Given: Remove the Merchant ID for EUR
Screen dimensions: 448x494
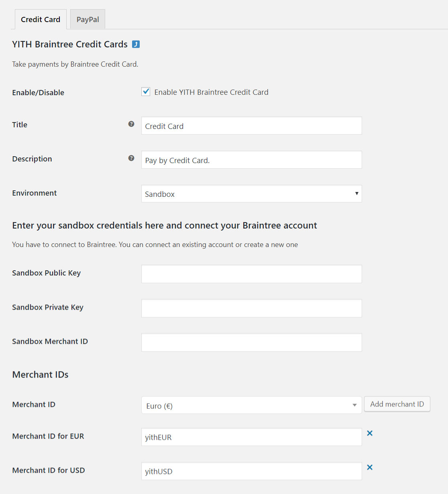Looking at the screenshot, I should point(370,433).
